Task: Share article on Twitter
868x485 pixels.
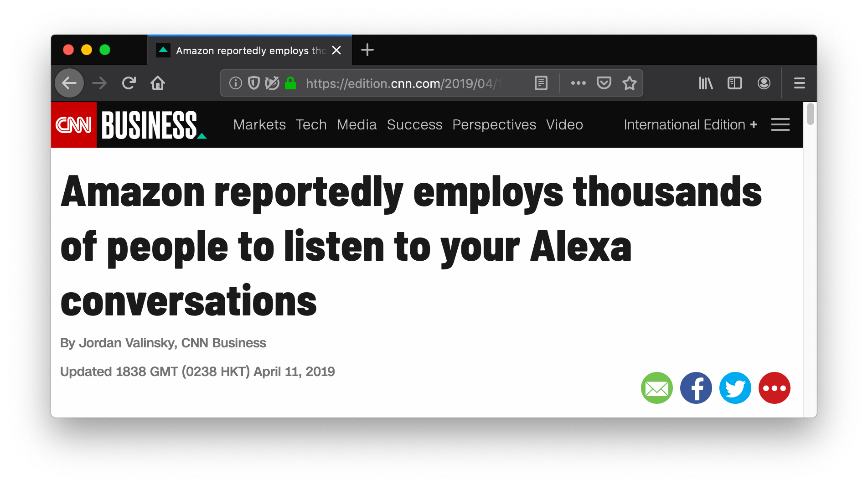Action: [735, 388]
